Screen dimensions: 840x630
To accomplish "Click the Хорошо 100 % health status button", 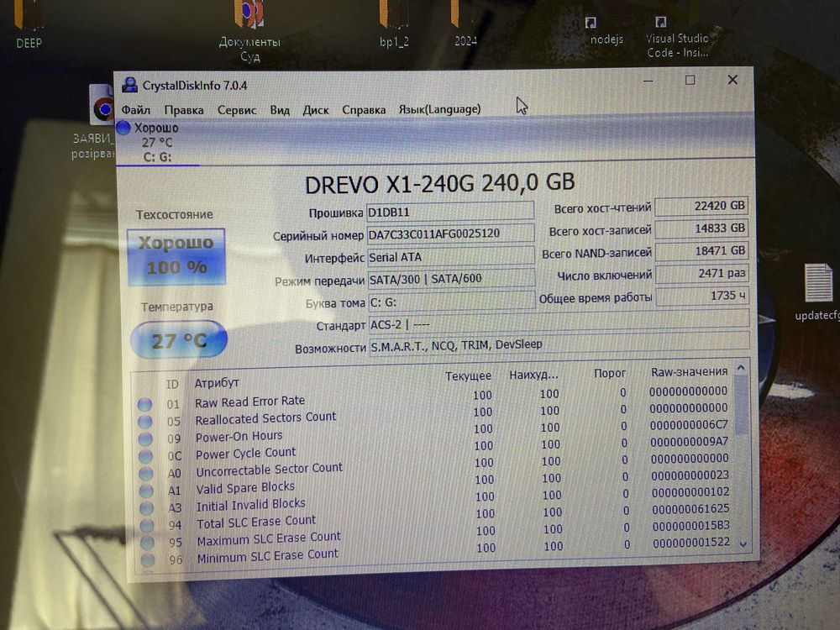I will tap(176, 256).
